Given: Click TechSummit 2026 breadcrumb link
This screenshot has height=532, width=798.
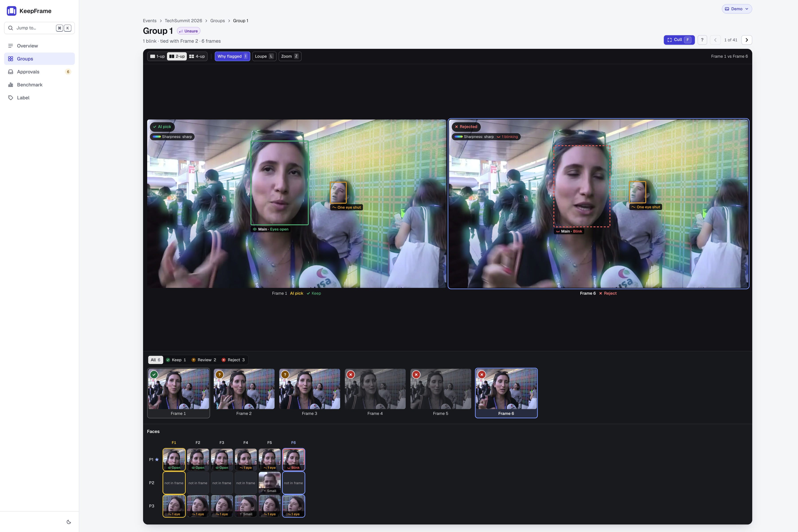Looking at the screenshot, I should point(183,21).
